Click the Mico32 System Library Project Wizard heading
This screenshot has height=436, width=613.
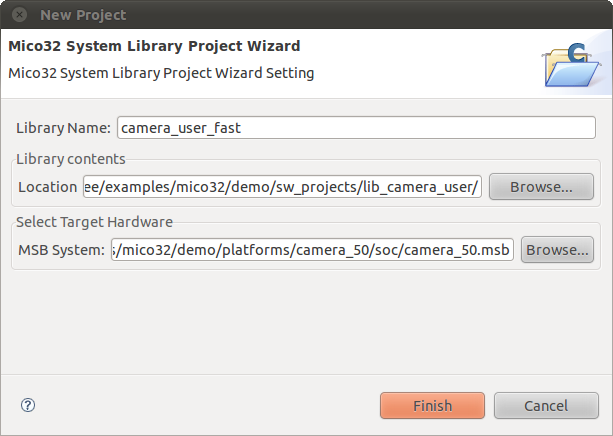tap(154, 46)
